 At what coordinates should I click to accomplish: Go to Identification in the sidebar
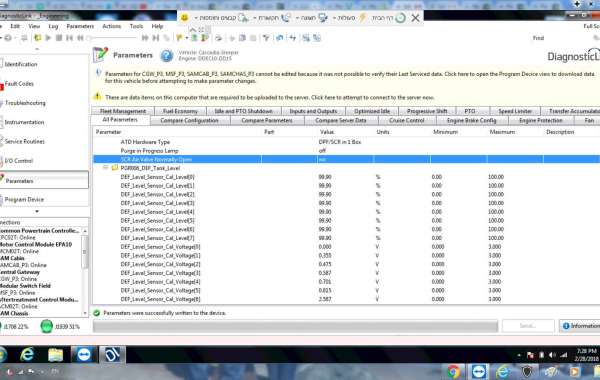[x=21, y=64]
